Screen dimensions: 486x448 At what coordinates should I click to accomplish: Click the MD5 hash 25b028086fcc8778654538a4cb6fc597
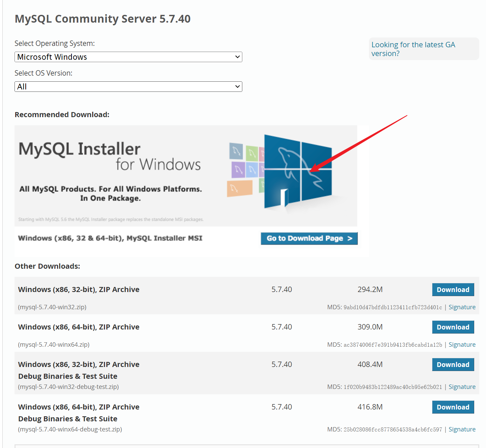pyautogui.click(x=393, y=429)
